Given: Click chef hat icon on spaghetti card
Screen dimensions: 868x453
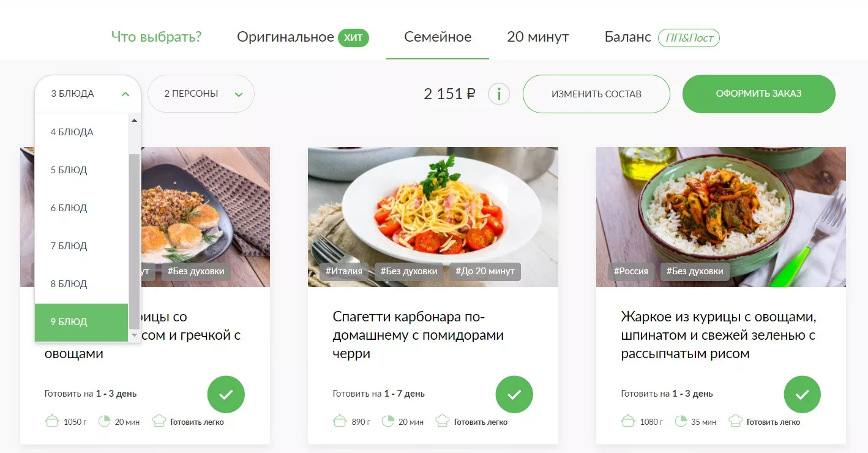Looking at the screenshot, I should 443,421.
